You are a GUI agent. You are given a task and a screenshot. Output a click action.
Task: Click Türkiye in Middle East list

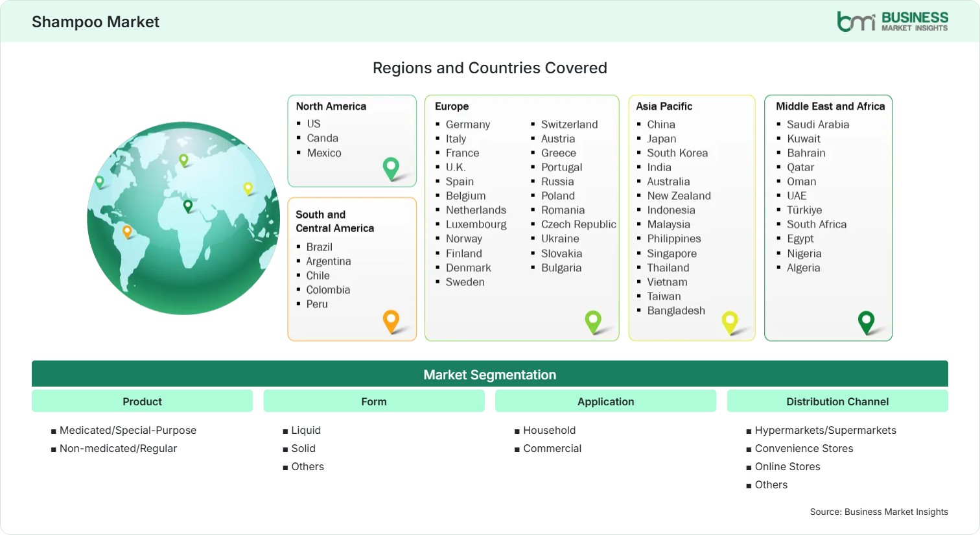[x=804, y=210]
